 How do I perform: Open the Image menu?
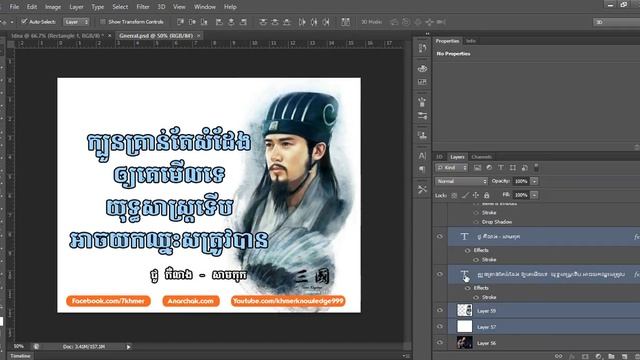[53, 7]
